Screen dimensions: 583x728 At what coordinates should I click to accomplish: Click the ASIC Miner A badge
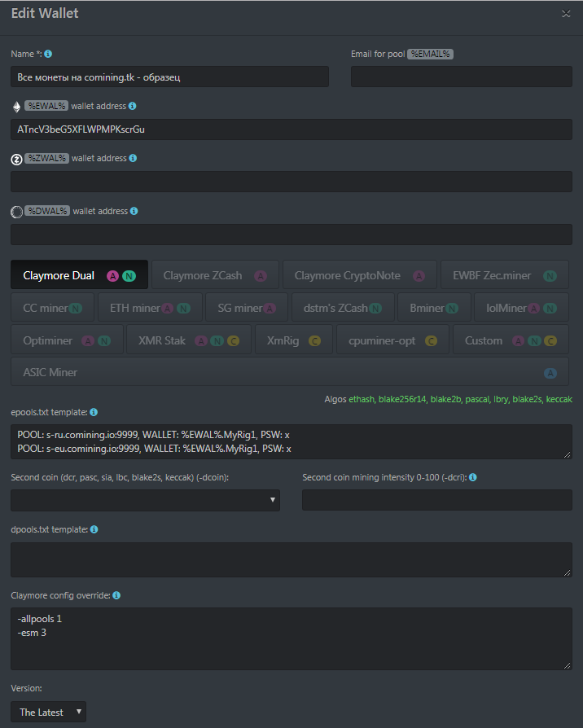point(550,373)
